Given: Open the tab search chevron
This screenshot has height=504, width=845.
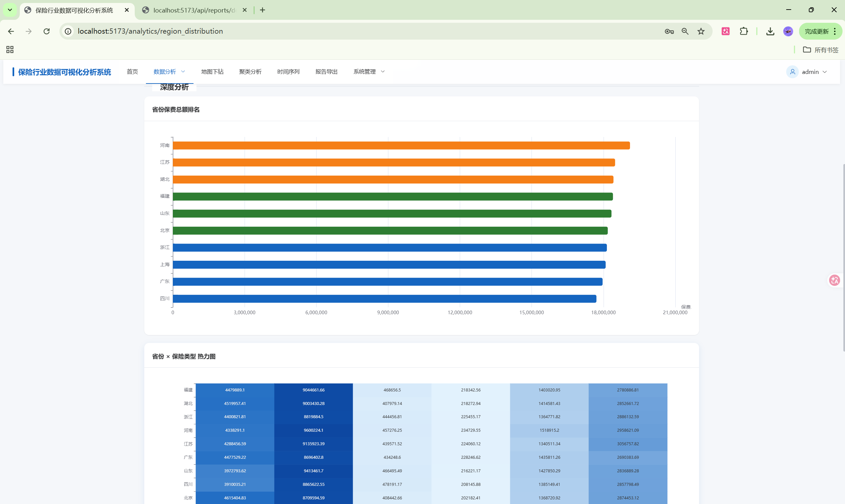Looking at the screenshot, I should [x=10, y=10].
